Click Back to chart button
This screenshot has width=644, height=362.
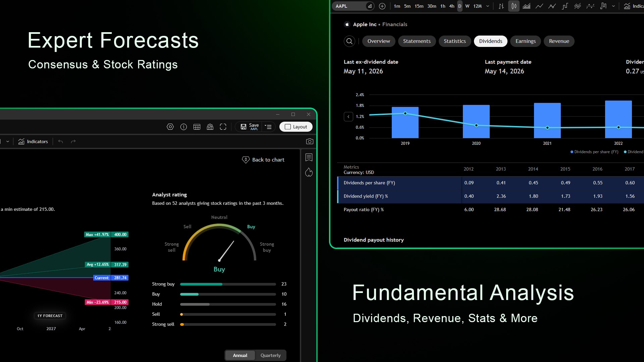pos(263,160)
